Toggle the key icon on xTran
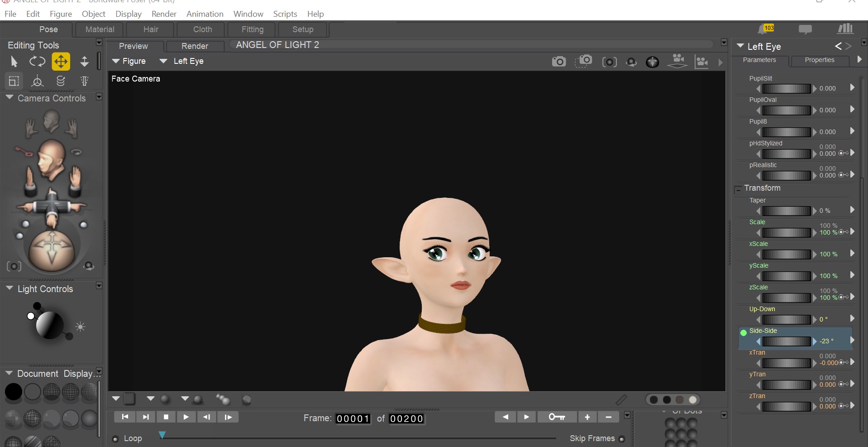Screen dimensions: 868x447 click(844, 362)
